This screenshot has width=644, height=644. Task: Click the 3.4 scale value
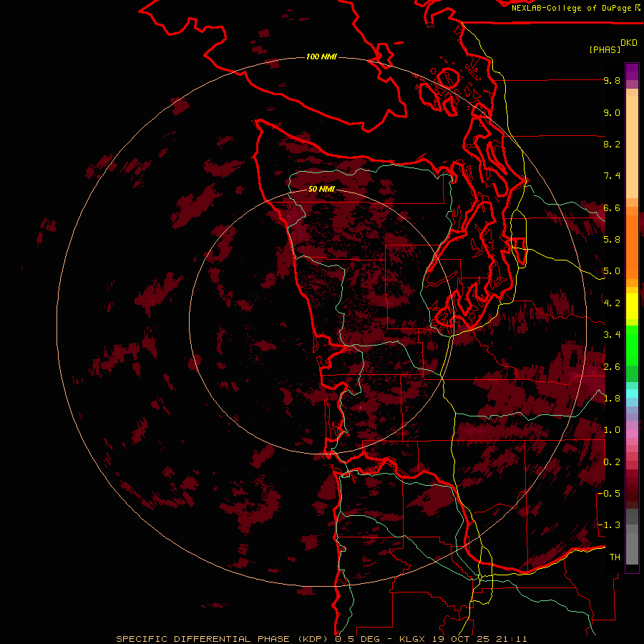coord(612,335)
